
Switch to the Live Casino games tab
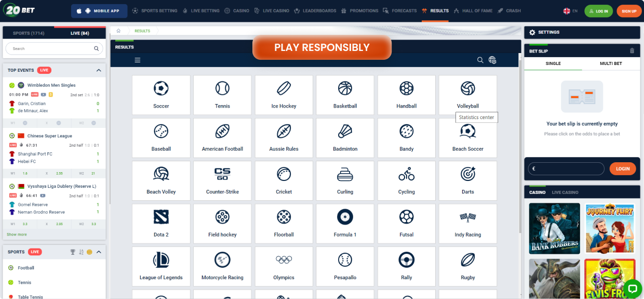(565, 192)
